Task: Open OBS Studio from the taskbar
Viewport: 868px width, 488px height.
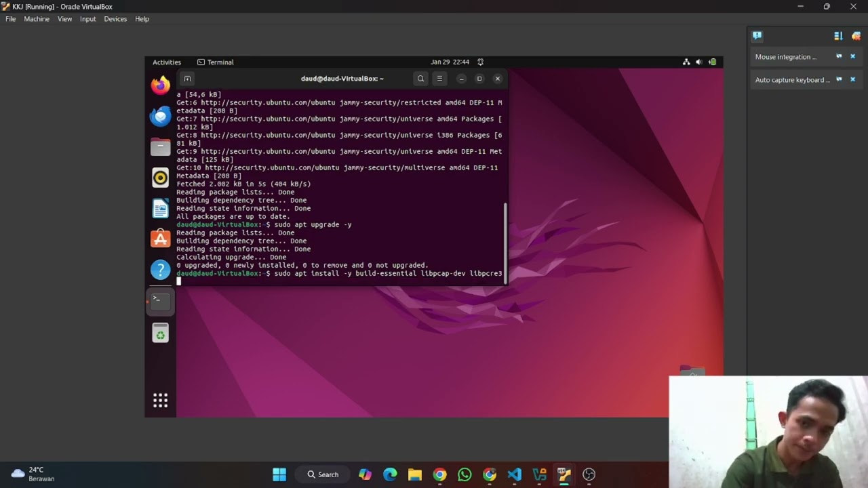Action: [x=589, y=474]
